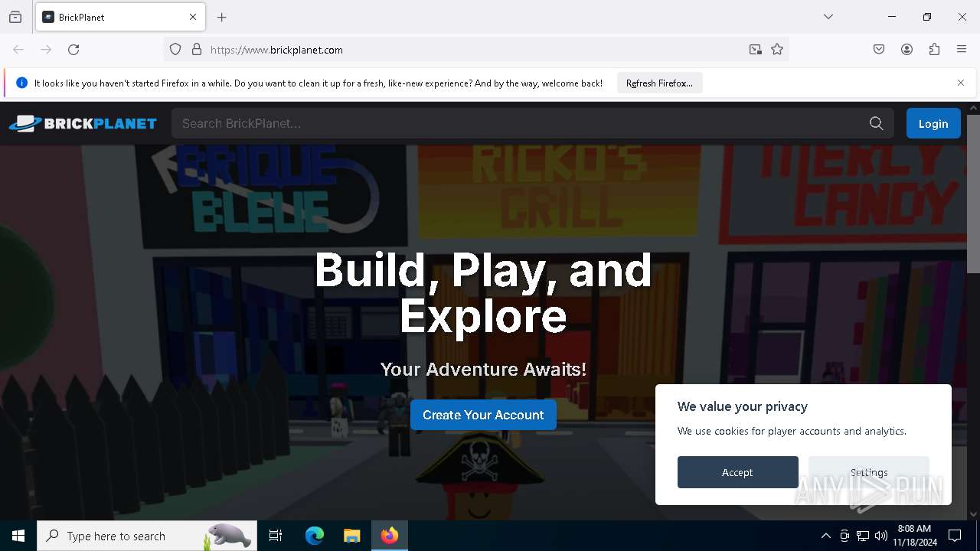Open cookie Settings in the privacy popup
980x551 pixels.
pyautogui.click(x=869, y=472)
